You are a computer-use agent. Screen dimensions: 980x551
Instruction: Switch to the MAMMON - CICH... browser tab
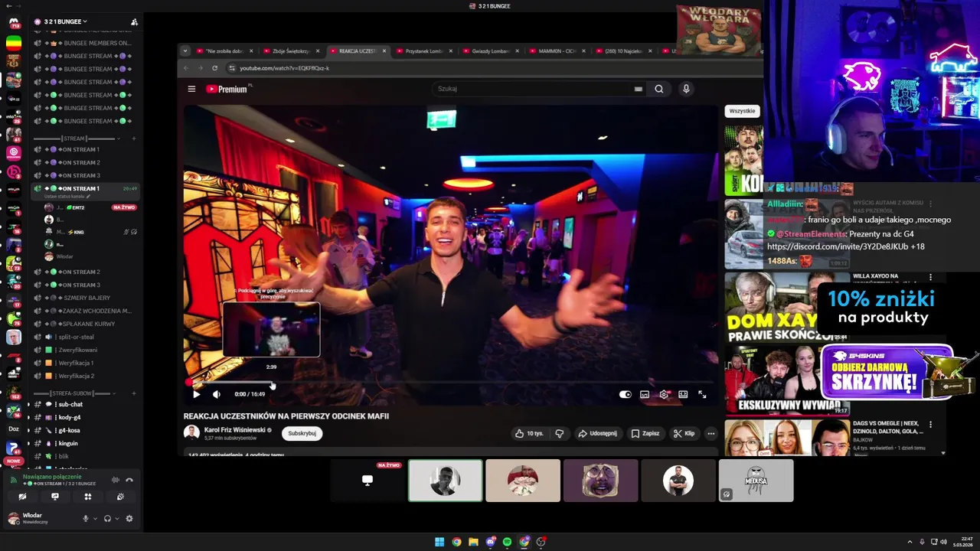tap(557, 51)
